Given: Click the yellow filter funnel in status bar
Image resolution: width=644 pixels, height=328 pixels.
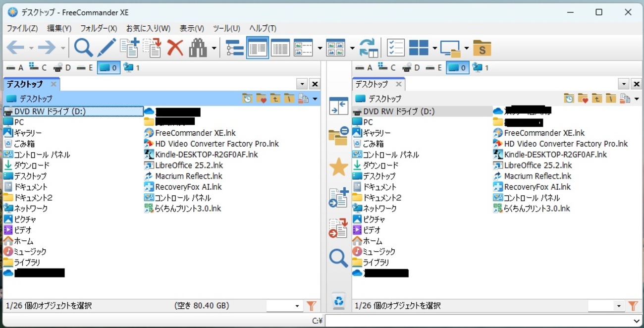Looking at the screenshot, I should (311, 306).
